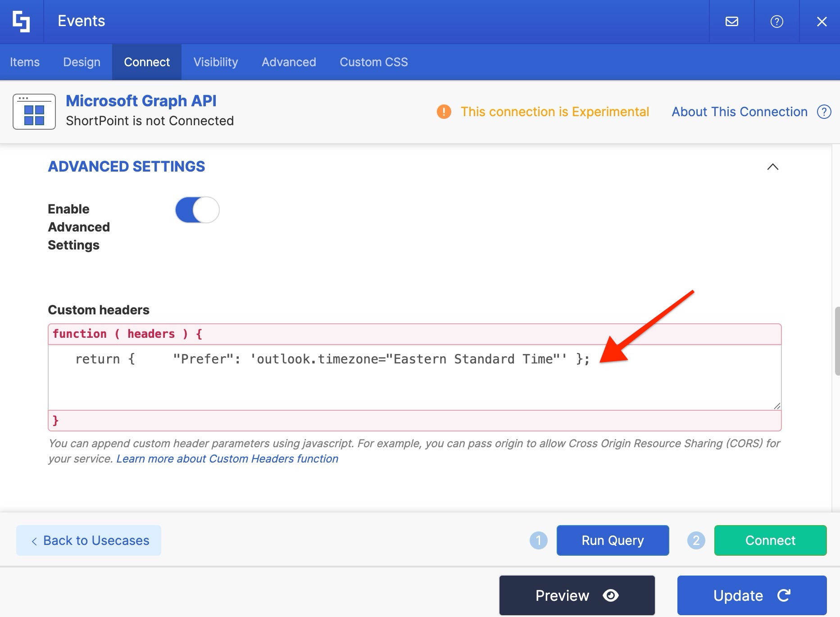Select the Connect tab

147,62
